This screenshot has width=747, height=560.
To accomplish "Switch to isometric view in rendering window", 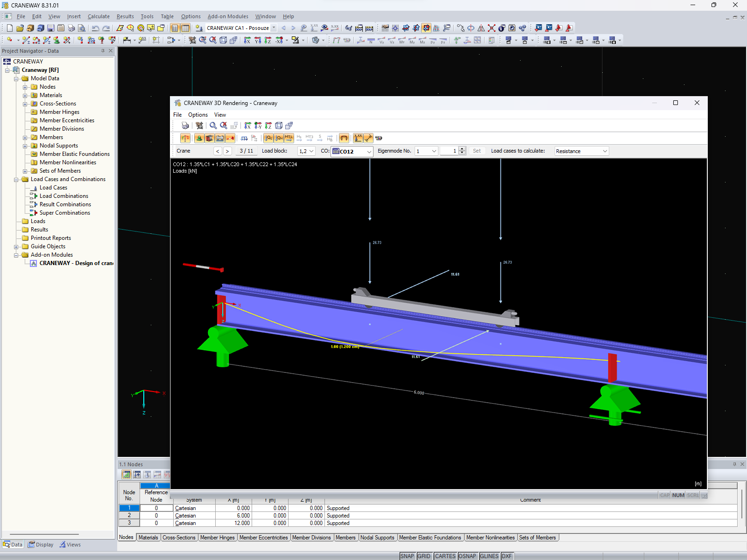I will pyautogui.click(x=279, y=126).
